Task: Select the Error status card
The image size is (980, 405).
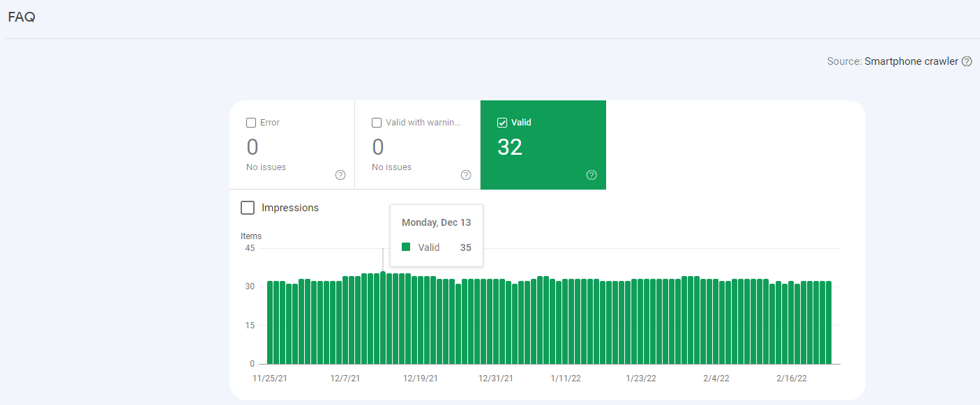Action: (292, 145)
